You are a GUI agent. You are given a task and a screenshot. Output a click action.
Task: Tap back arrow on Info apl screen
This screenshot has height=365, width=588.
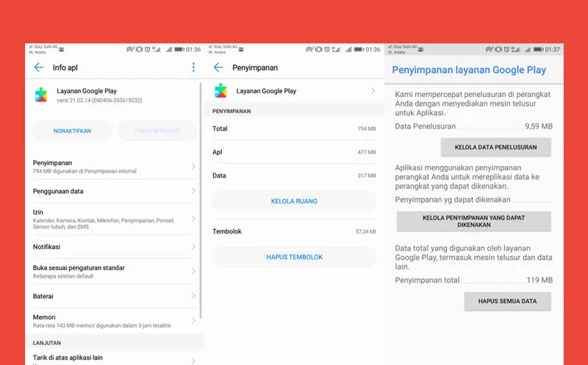pyautogui.click(x=39, y=68)
